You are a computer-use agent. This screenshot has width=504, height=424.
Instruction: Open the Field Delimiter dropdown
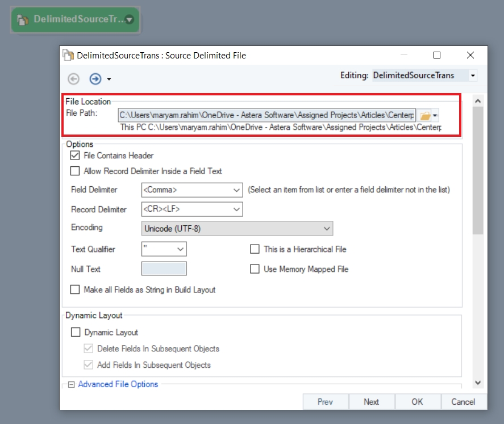point(237,190)
